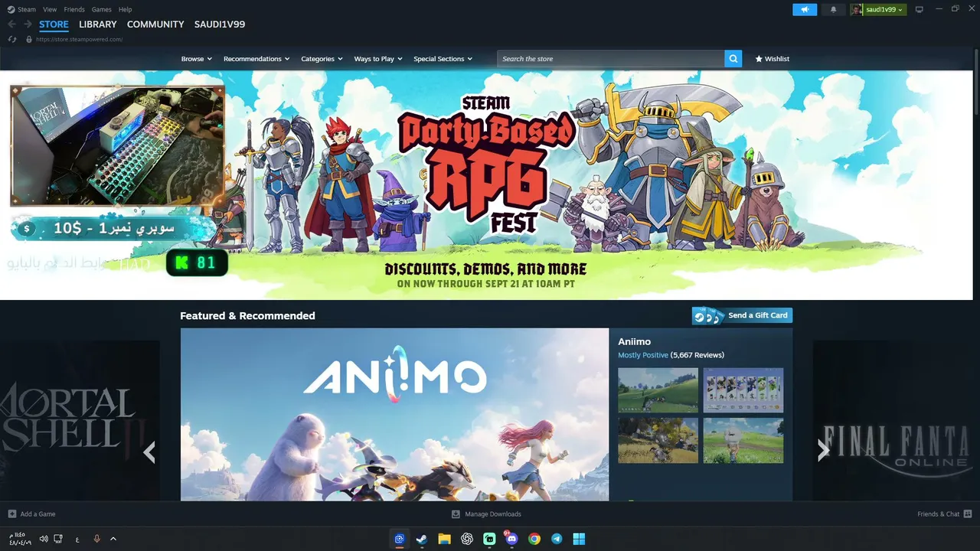The width and height of the screenshot is (980, 551).
Task: Open the Windows Start menu
Action: pos(580,539)
